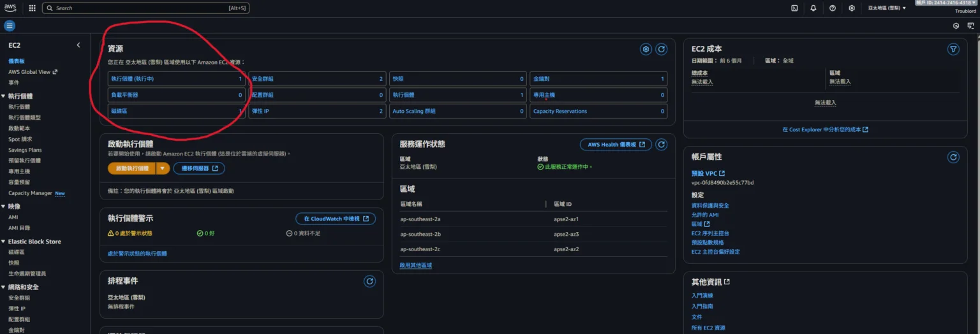Click the apse2-az3 zone ID
Viewport: 980px width, 334px height.
tap(567, 234)
